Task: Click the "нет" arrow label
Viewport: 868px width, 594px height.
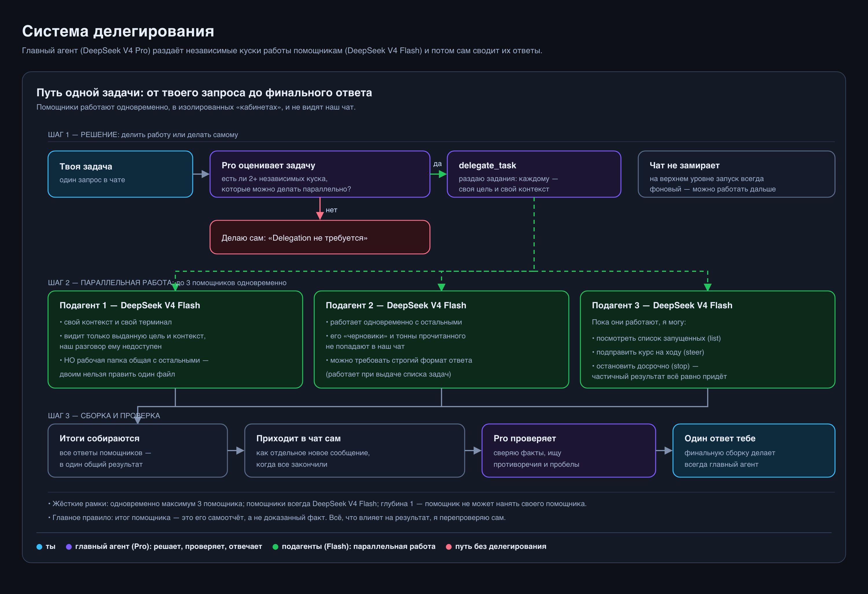Action: (331, 210)
